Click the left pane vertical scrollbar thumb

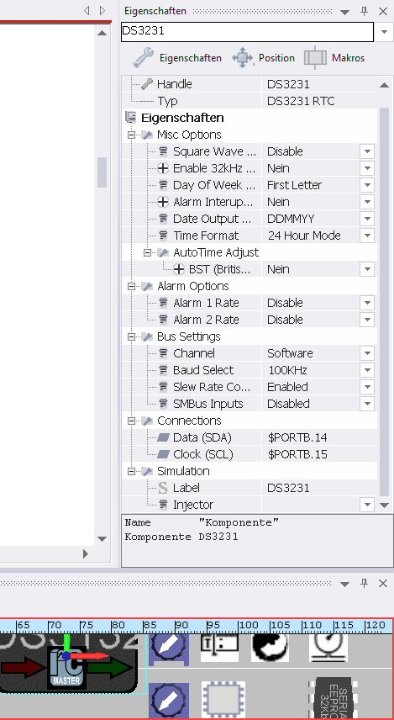[x=102, y=172]
